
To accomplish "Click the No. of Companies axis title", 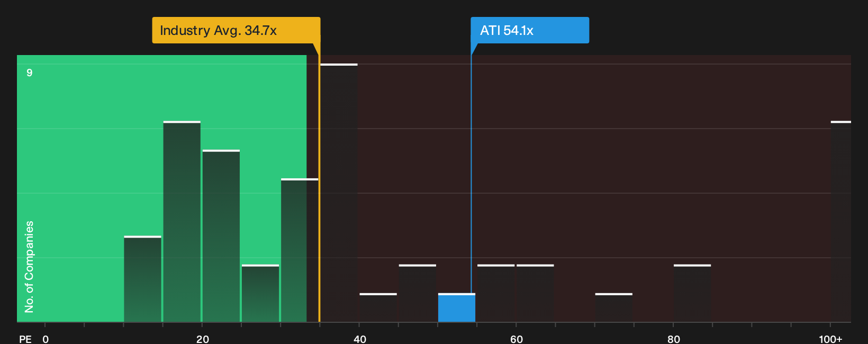I will pos(29,267).
